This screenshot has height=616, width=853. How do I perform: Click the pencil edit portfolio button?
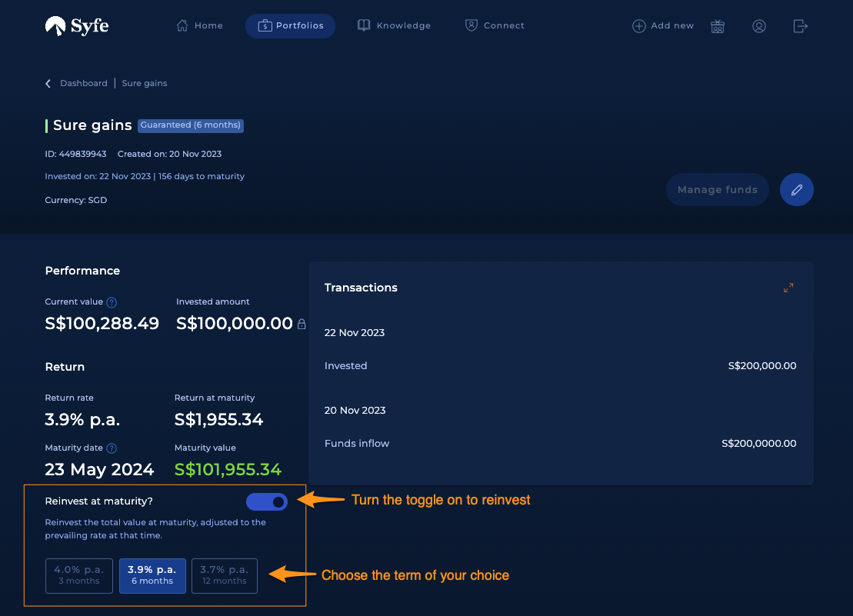[x=796, y=190]
